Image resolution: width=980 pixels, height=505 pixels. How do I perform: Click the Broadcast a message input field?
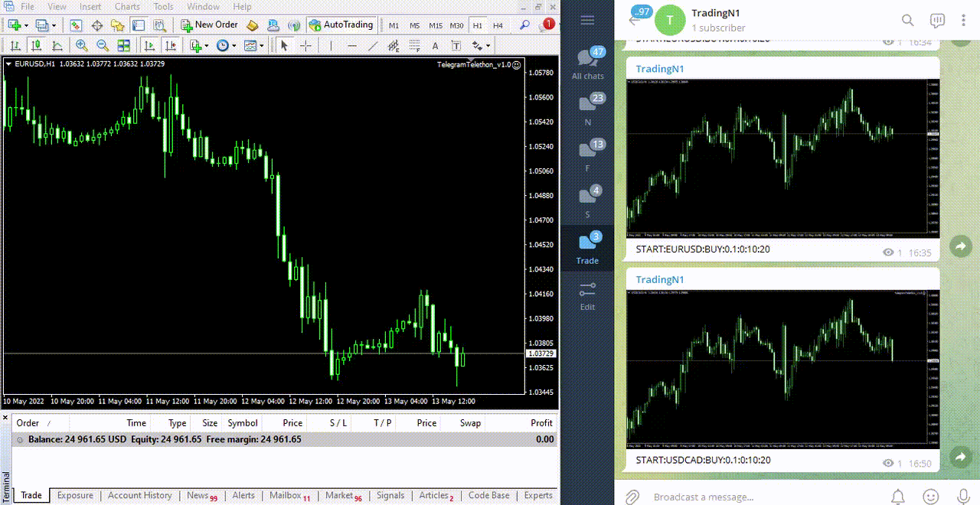pyautogui.click(x=758, y=497)
